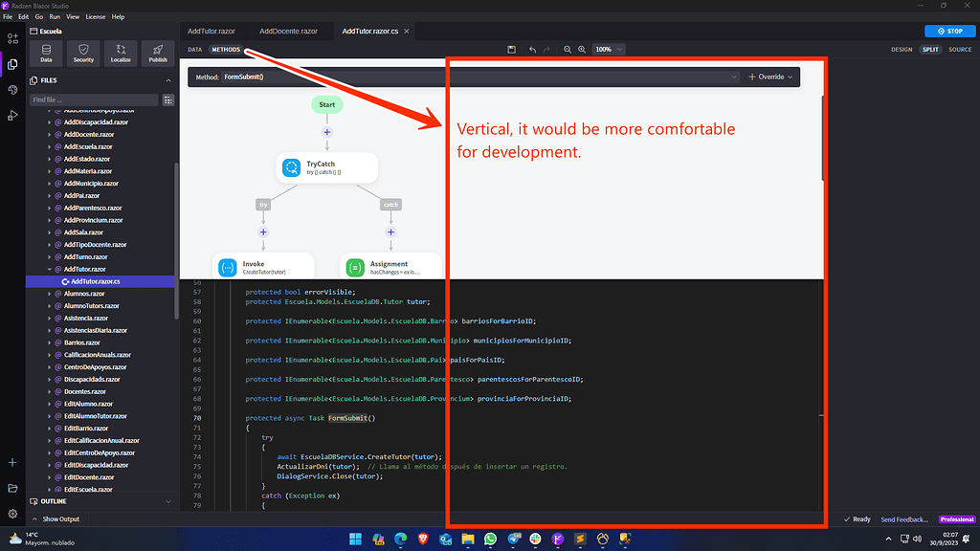Open the Localize tool
Viewport: 980px width, 551px height.
tap(119, 53)
